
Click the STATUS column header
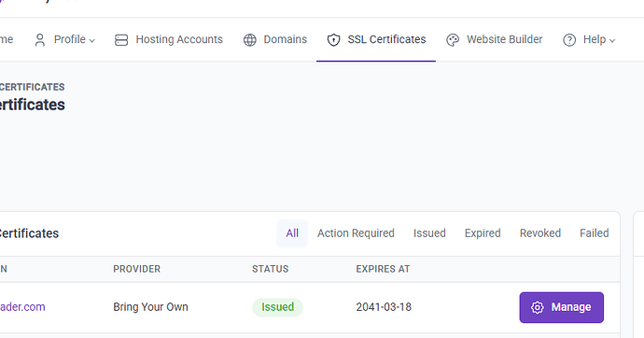pyautogui.click(x=271, y=269)
